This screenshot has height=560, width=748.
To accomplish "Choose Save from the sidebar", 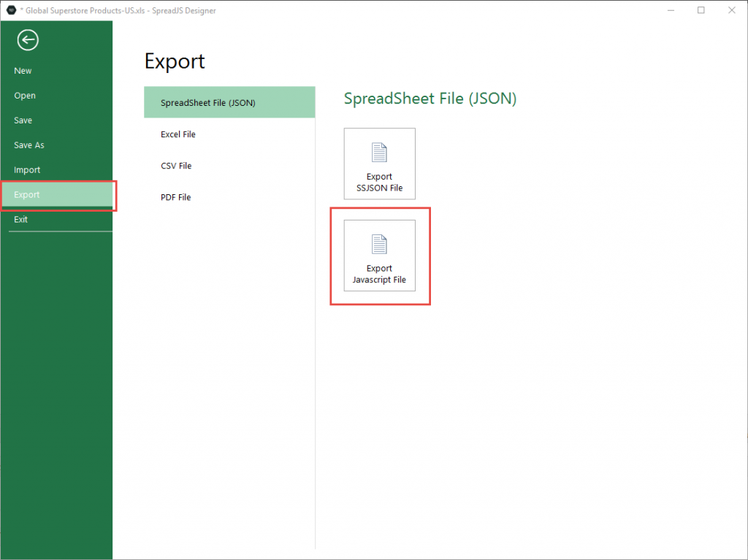I will click(x=56, y=120).
